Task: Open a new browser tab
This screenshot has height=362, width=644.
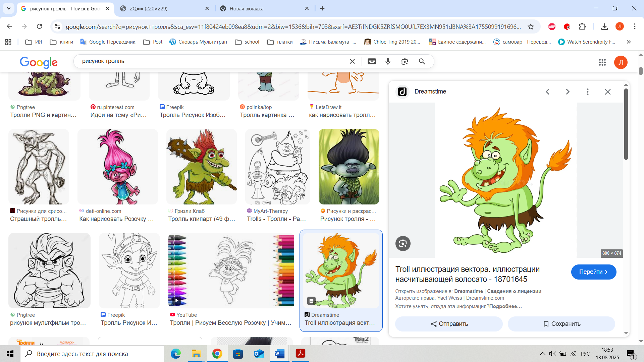Action: tap(322, 8)
